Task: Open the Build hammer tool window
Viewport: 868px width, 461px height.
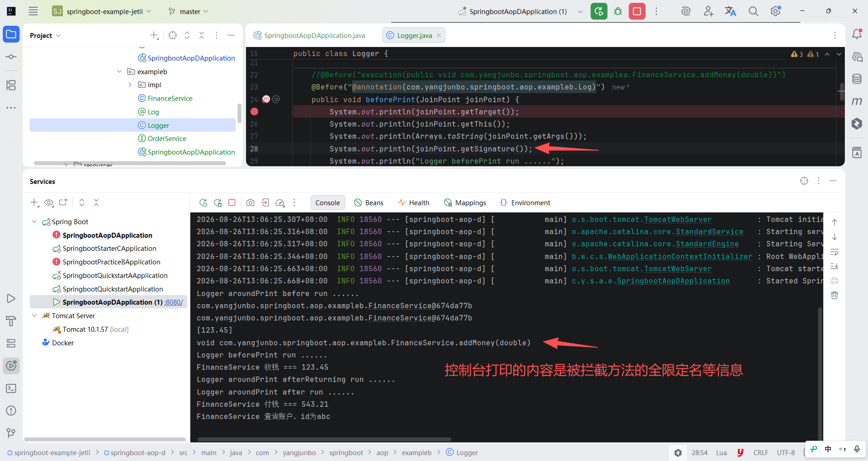Action: (11, 321)
